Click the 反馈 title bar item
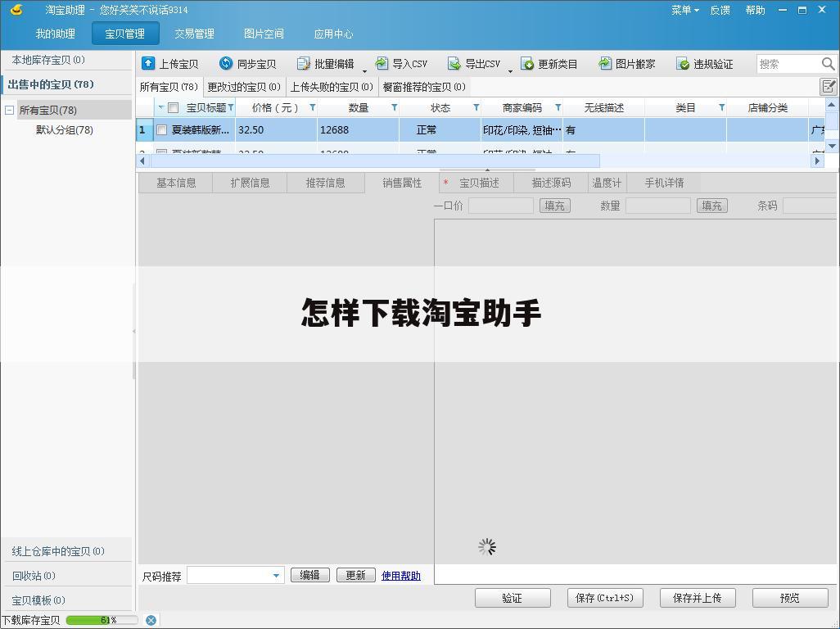840x629 pixels. click(720, 10)
